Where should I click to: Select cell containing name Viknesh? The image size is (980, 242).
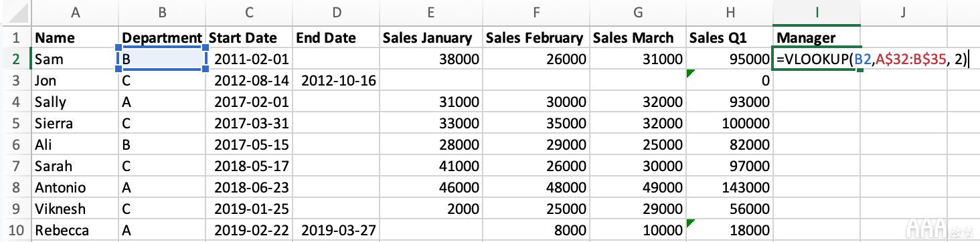[x=75, y=209]
